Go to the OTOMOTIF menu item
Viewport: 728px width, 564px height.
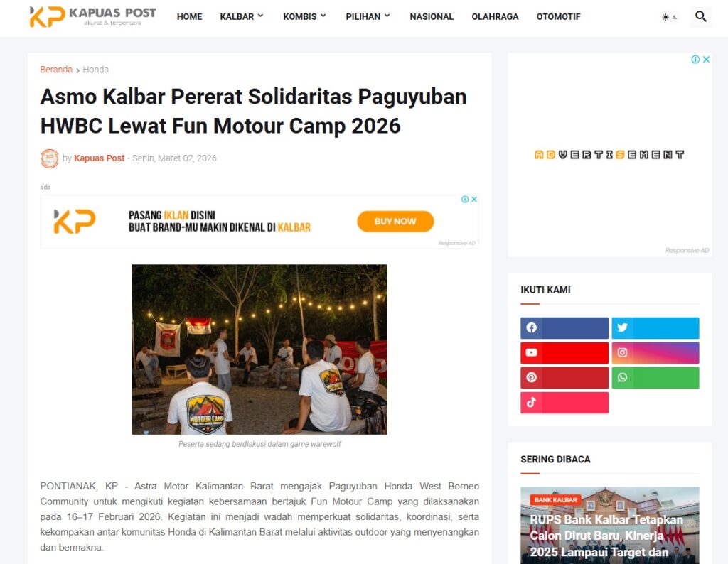tap(558, 17)
